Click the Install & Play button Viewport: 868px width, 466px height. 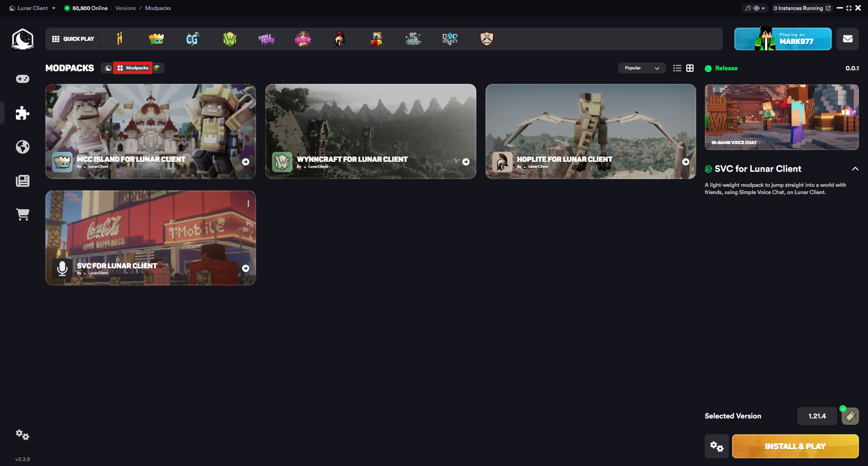pyautogui.click(x=795, y=447)
